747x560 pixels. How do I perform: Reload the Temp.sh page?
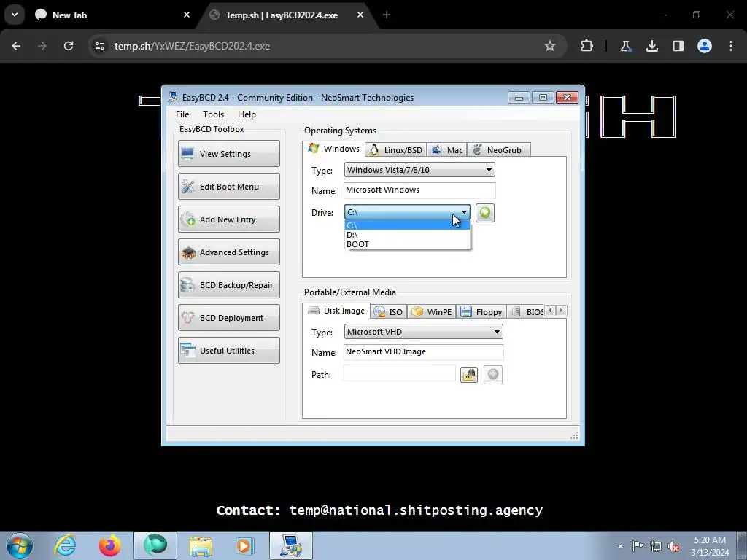coord(69,46)
